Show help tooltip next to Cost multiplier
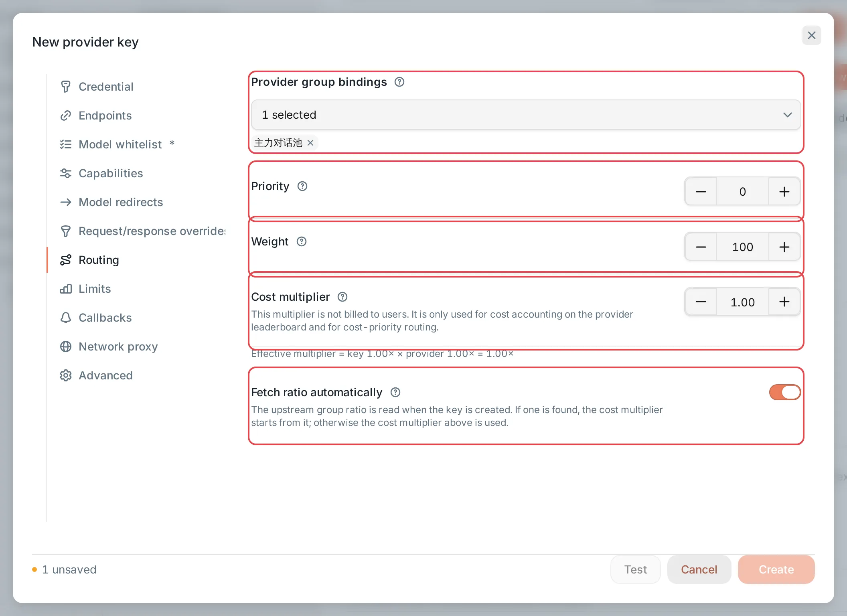The width and height of the screenshot is (847, 616). pyautogui.click(x=342, y=297)
